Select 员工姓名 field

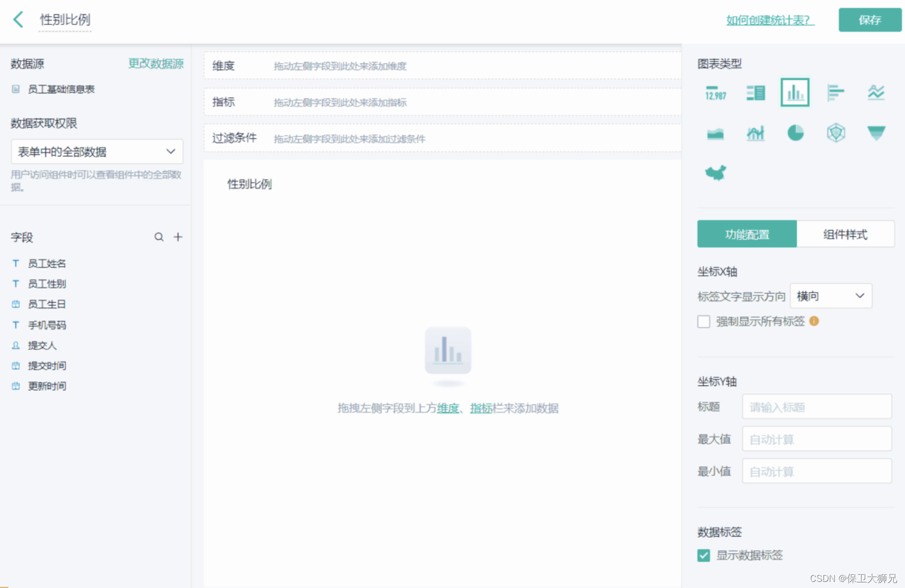47,264
